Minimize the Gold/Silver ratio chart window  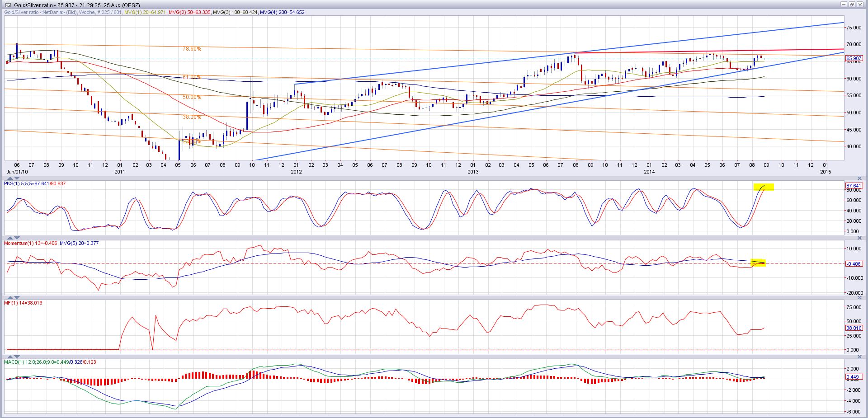click(x=844, y=5)
